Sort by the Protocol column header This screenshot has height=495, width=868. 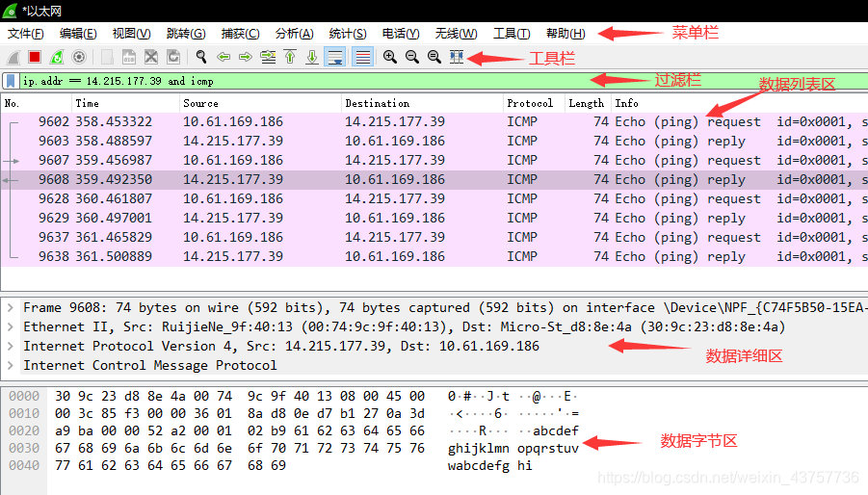535,103
